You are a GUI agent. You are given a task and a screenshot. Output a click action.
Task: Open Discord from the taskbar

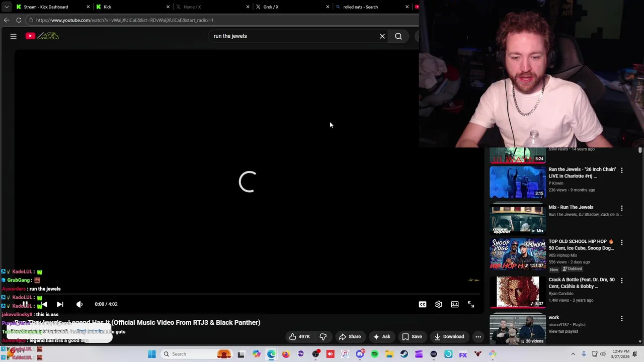coord(360,354)
